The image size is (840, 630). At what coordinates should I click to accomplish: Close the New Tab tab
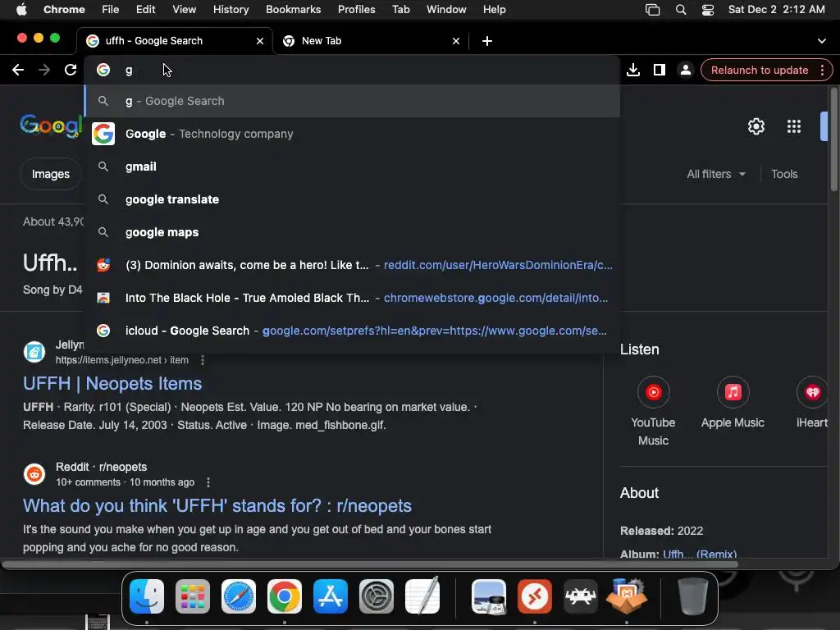click(x=456, y=41)
